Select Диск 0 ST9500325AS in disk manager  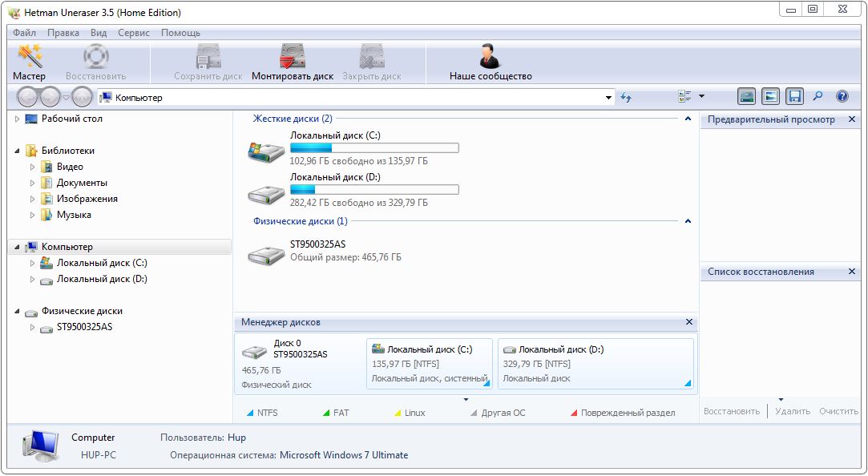pyautogui.click(x=300, y=364)
